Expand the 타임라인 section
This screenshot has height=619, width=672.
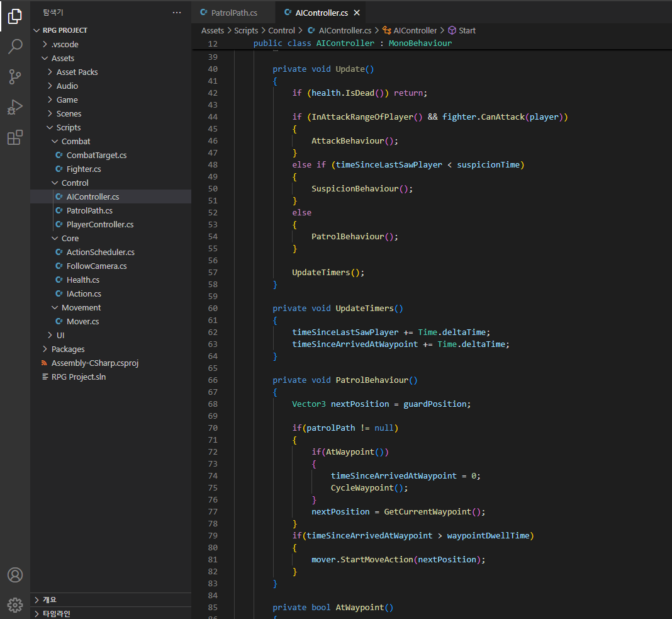pyautogui.click(x=57, y=613)
